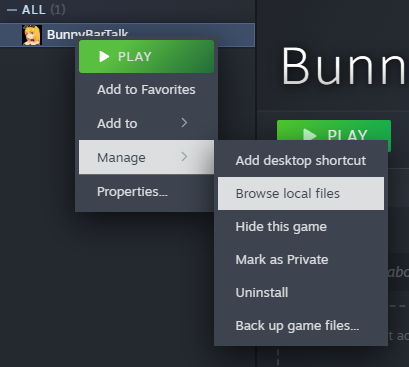Choose Add desktop shortcut
The height and width of the screenshot is (367, 409).
[x=301, y=160]
